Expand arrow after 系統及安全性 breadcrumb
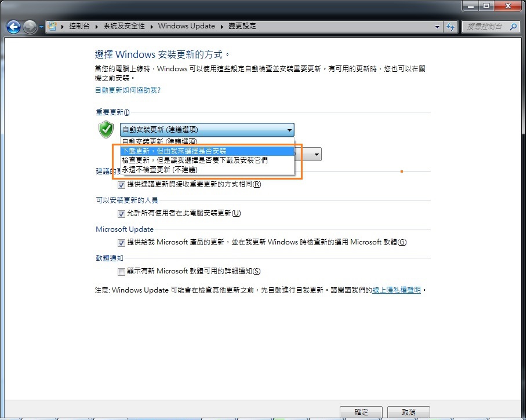The image size is (527, 420). click(151, 27)
